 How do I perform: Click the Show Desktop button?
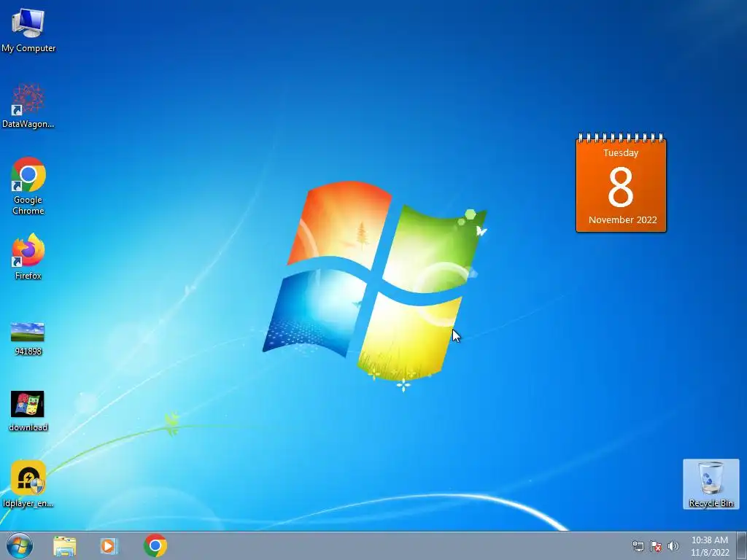(742, 546)
